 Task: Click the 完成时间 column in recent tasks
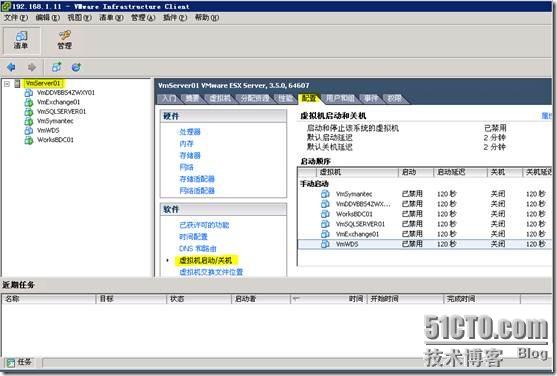[x=482, y=299]
